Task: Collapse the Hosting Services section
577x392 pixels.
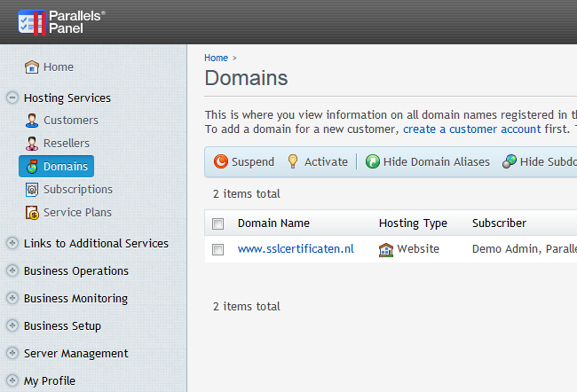Action: [x=12, y=98]
